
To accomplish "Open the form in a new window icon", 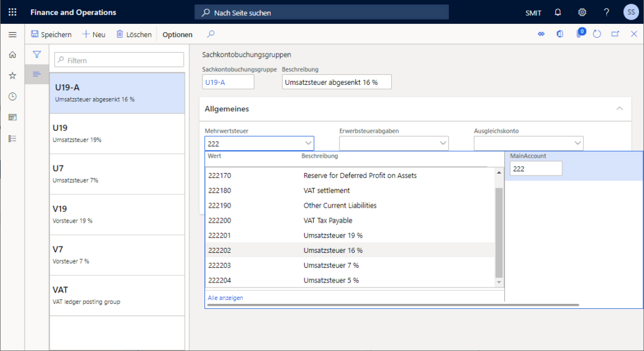I will (615, 34).
